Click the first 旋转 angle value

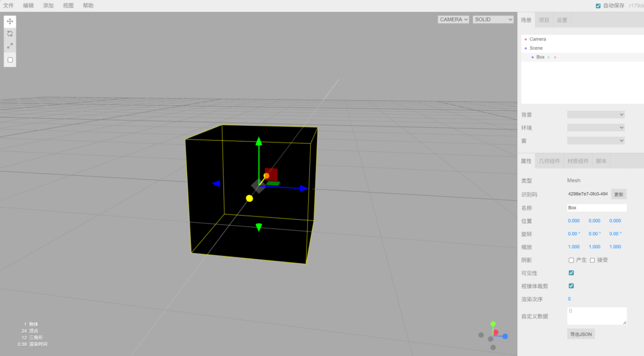[x=574, y=234]
